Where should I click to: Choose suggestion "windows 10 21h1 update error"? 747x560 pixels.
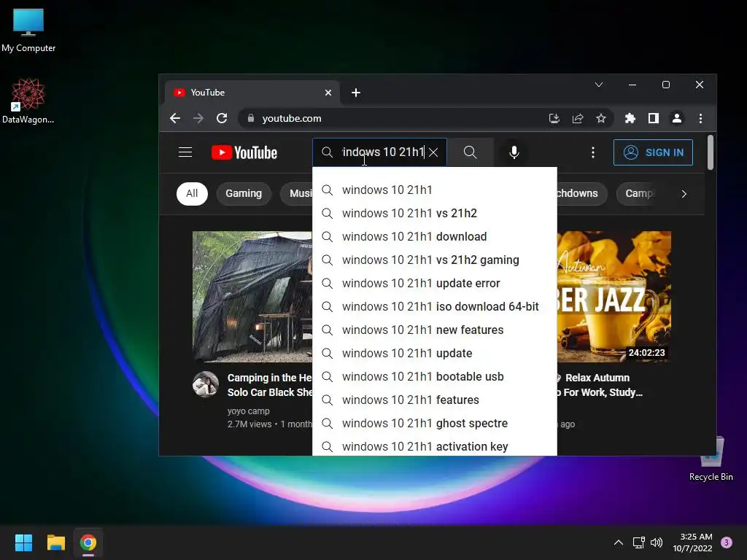[x=435, y=284]
